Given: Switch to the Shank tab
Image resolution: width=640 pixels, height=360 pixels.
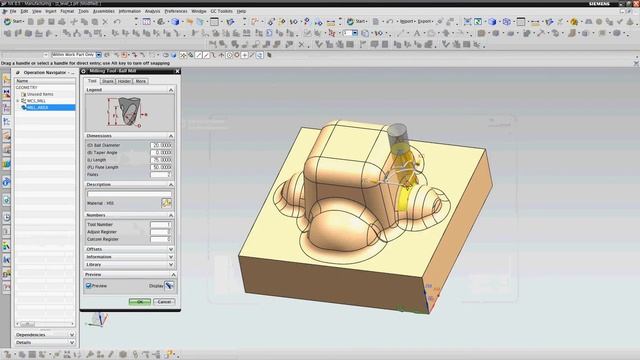Looking at the screenshot, I should (x=107, y=81).
